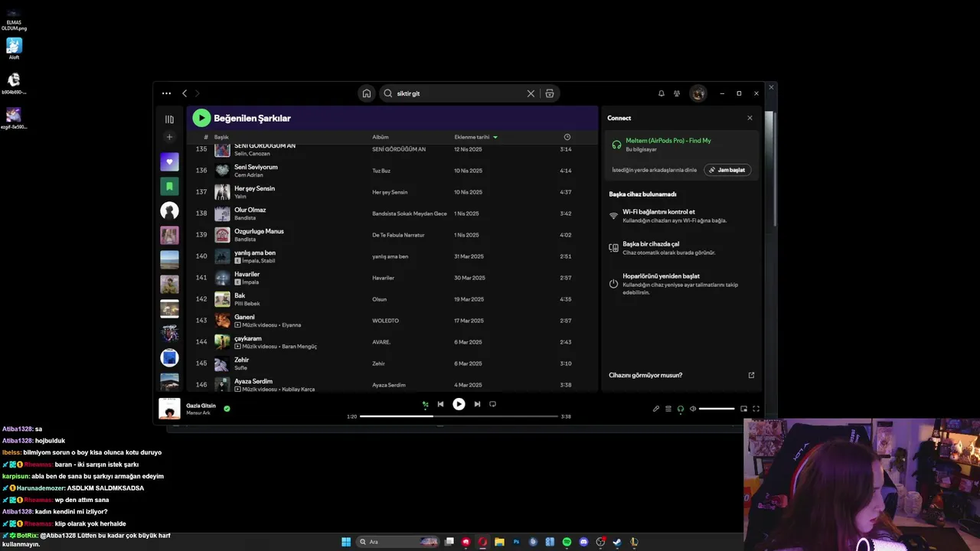This screenshot has width=980, height=551.
Task: Open album De Te Fabula Narratur
Action: (x=397, y=235)
